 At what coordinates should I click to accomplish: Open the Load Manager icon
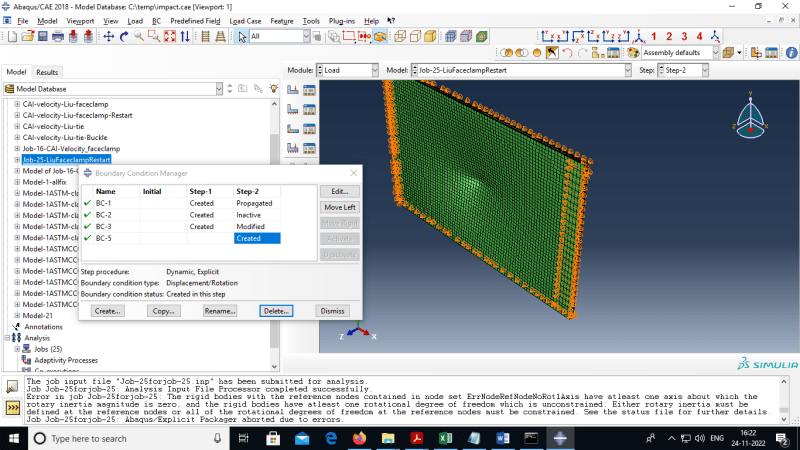coord(309,90)
